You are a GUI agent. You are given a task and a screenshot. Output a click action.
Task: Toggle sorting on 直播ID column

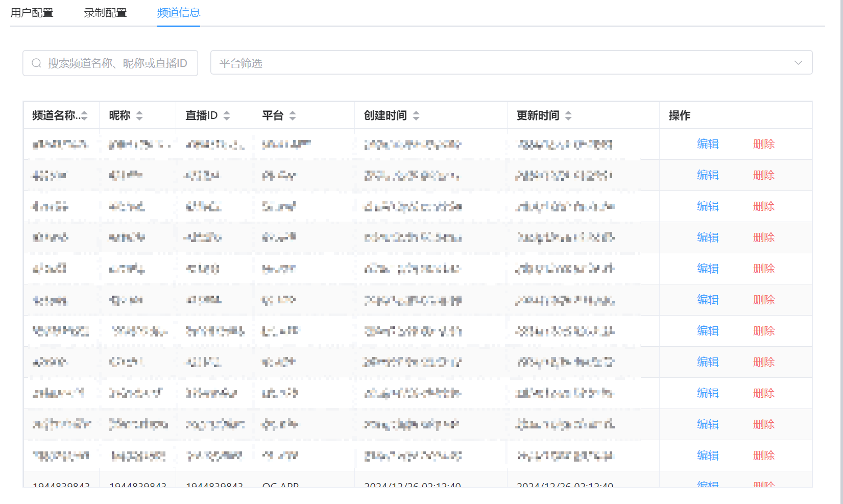227,116
